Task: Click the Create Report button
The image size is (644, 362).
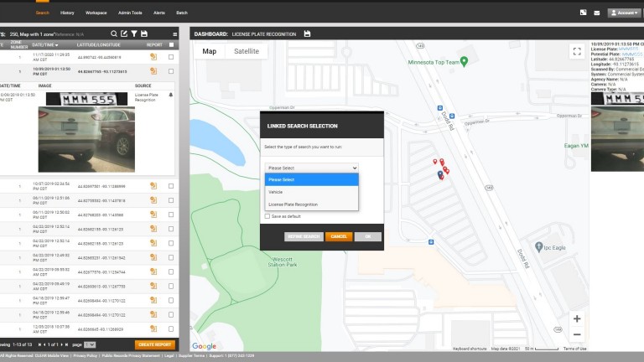Action: [154, 344]
